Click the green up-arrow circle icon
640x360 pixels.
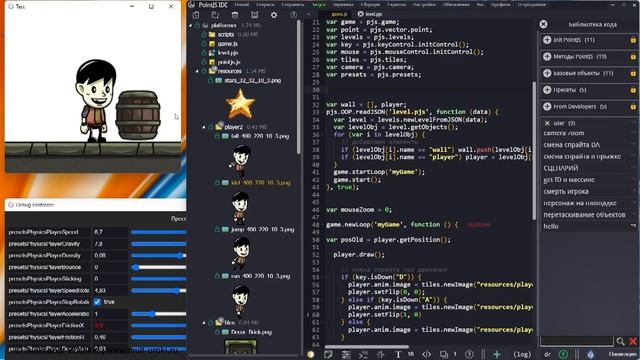563,354
